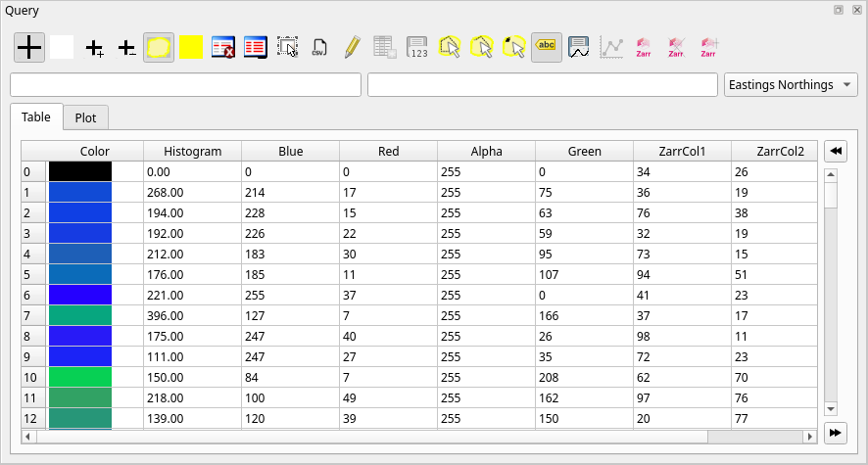
Task: Click the table with red X icon
Action: coord(223,48)
